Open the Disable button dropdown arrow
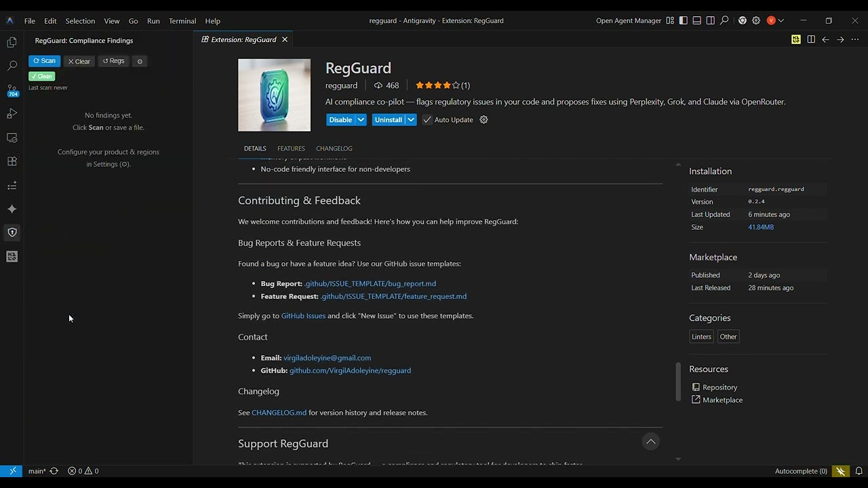 [361, 120]
